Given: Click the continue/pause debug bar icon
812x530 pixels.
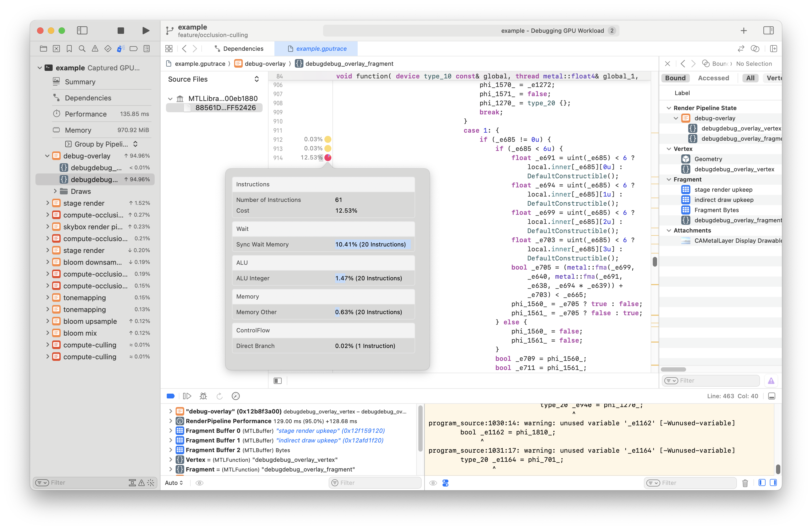Looking at the screenshot, I should point(187,396).
